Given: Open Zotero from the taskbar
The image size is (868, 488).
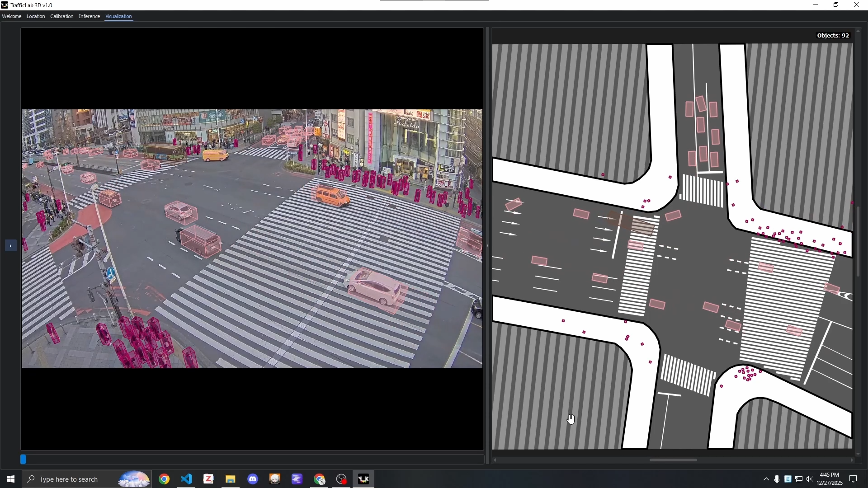Looking at the screenshot, I should pos(208,479).
